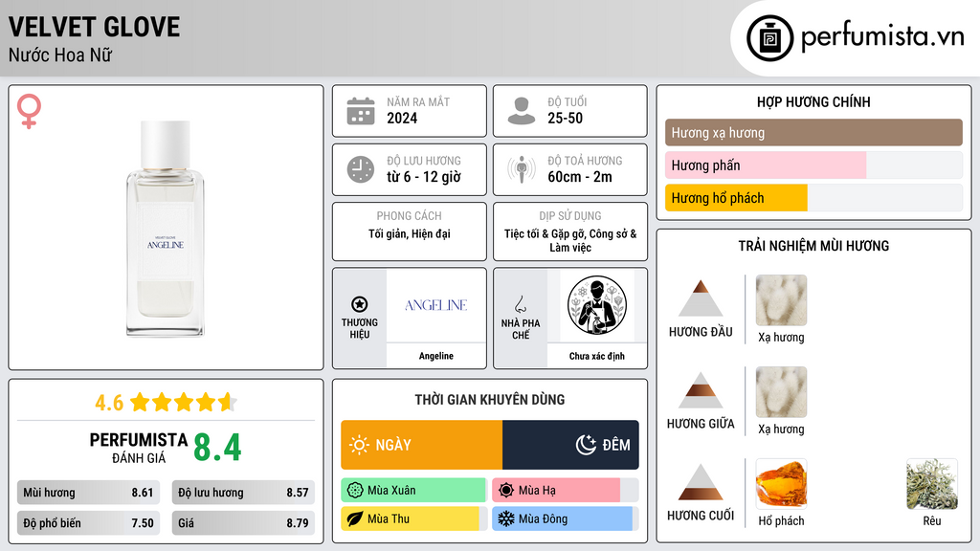This screenshot has width=980, height=551.
Task: Click the Giá 8.79 score bar
Action: click(243, 523)
